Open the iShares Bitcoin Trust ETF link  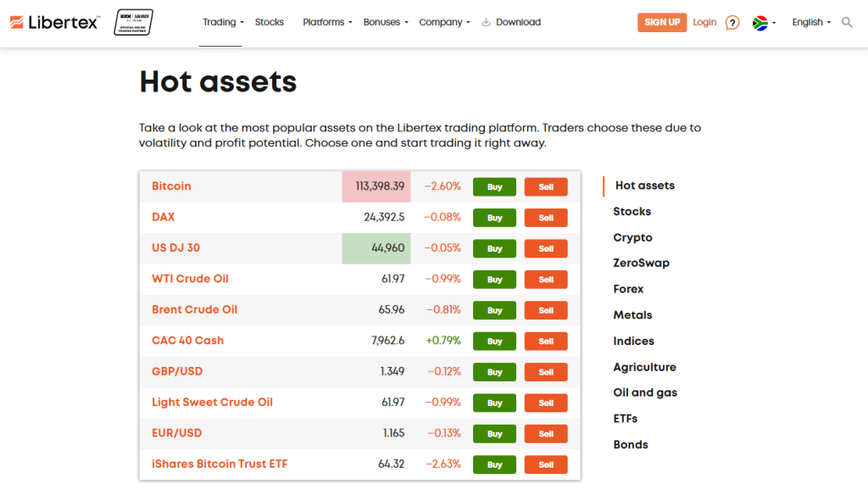coord(219,464)
